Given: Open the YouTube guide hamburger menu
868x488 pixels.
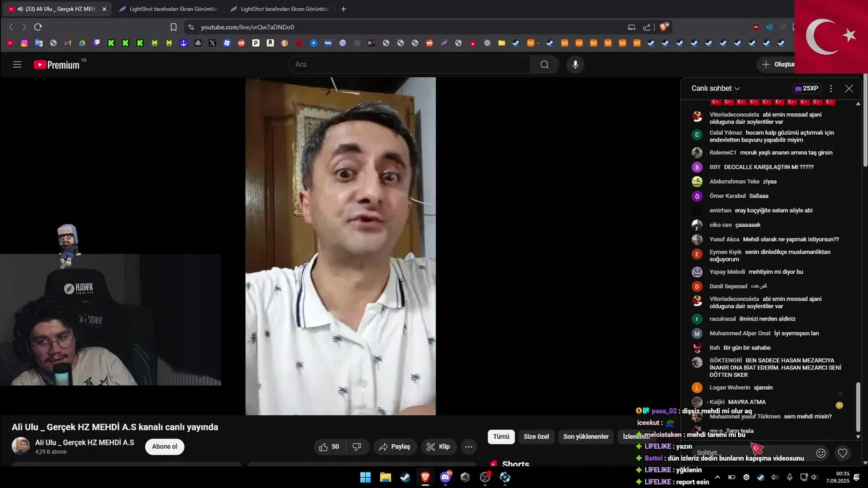Looking at the screenshot, I should click(17, 64).
